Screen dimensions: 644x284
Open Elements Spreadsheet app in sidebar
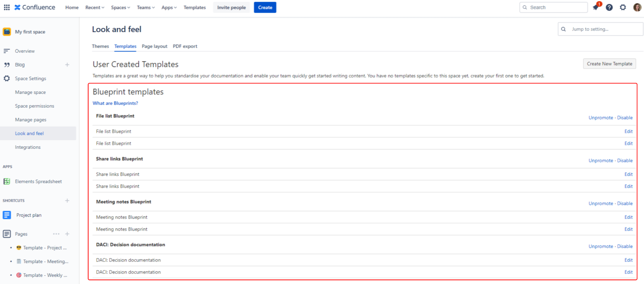tap(38, 181)
